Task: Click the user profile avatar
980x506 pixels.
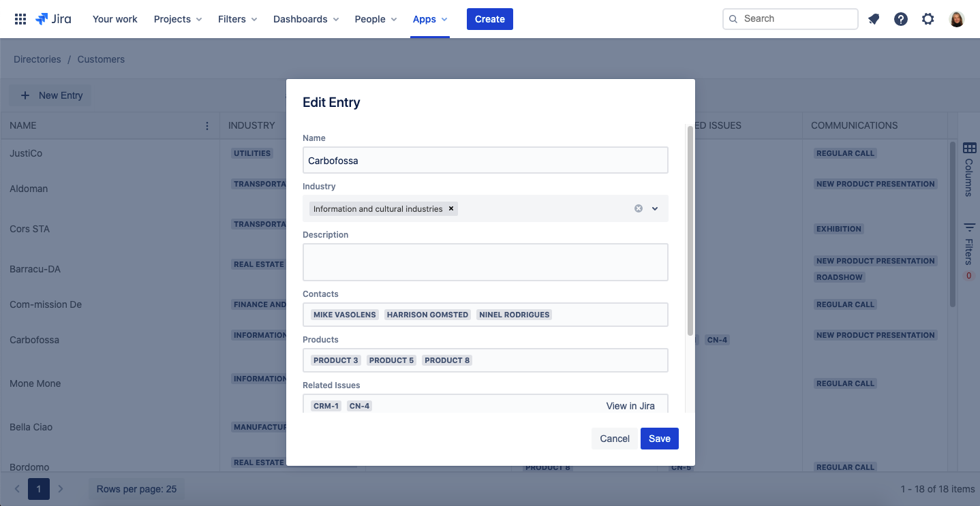Action: (x=957, y=19)
